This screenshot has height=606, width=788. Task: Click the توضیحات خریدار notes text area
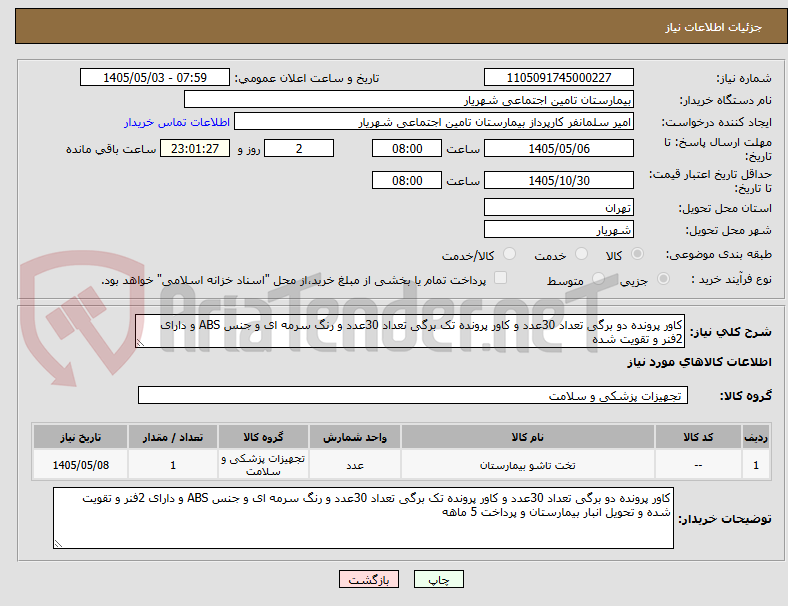pyautogui.click(x=363, y=518)
